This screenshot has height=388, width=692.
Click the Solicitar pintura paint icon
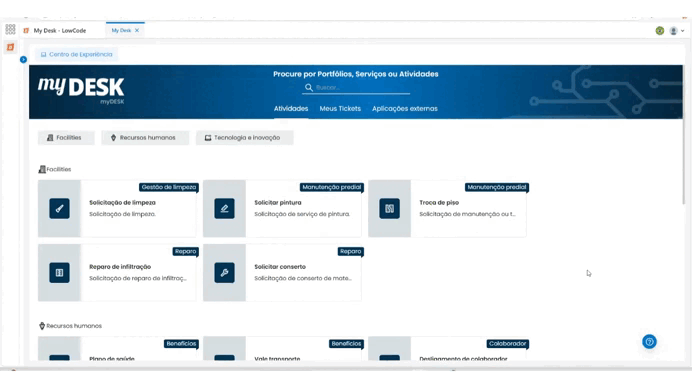click(225, 208)
